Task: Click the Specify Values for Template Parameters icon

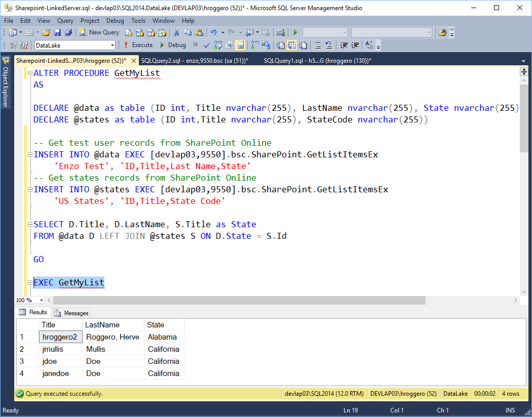Action: pyautogui.click(x=369, y=45)
